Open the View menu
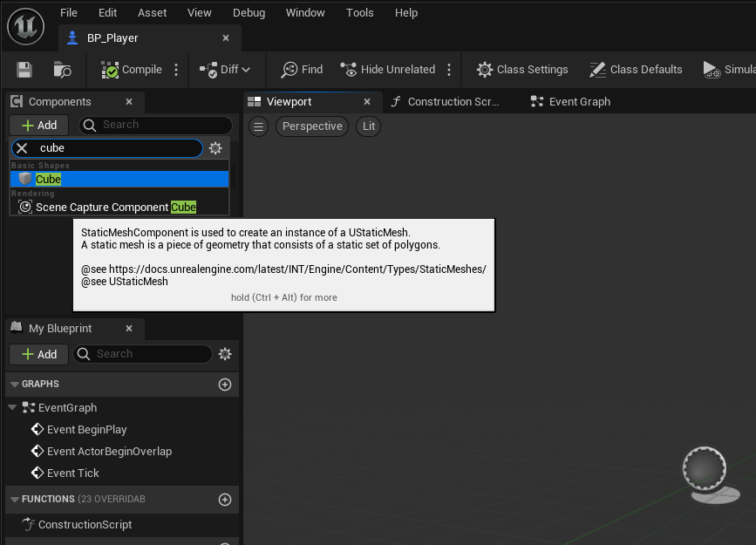The image size is (756, 545). [x=199, y=13]
